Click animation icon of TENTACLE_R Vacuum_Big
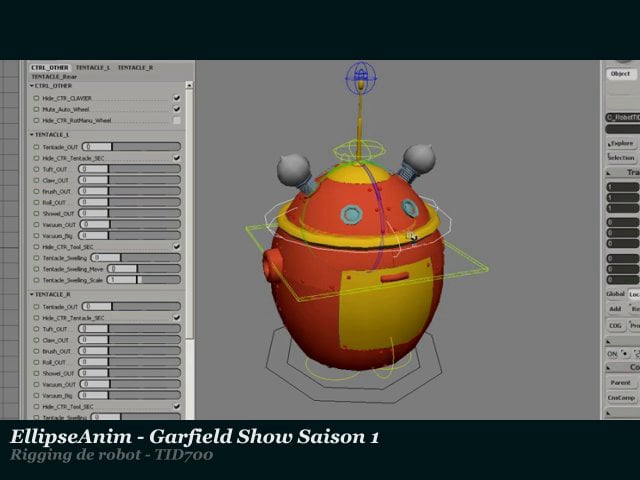Screen dimensions: 640x480 36,396
